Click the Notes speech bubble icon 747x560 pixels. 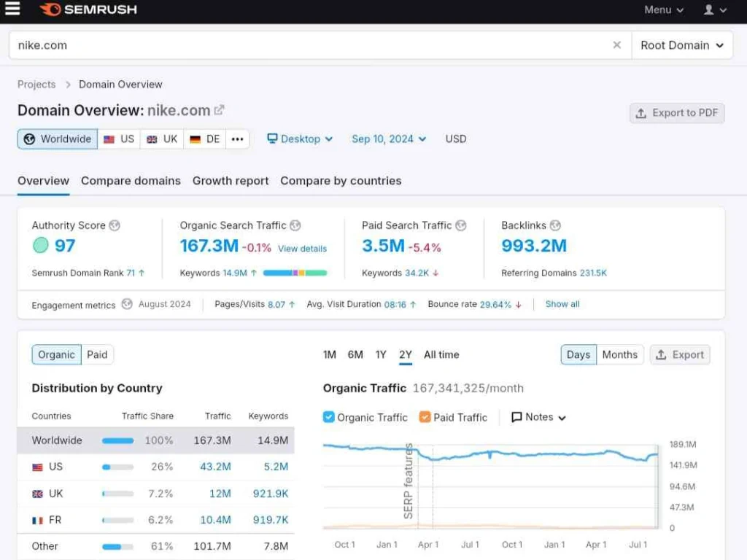click(x=516, y=417)
